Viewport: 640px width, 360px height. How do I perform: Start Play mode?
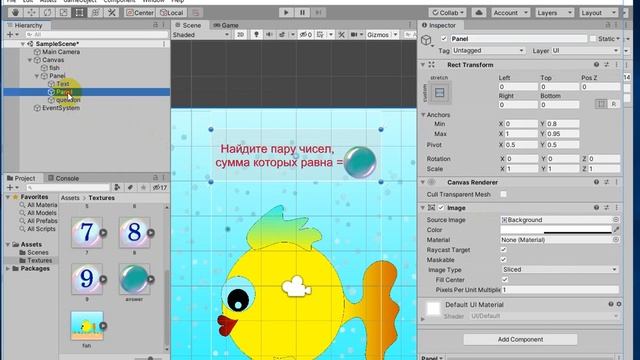pos(286,13)
